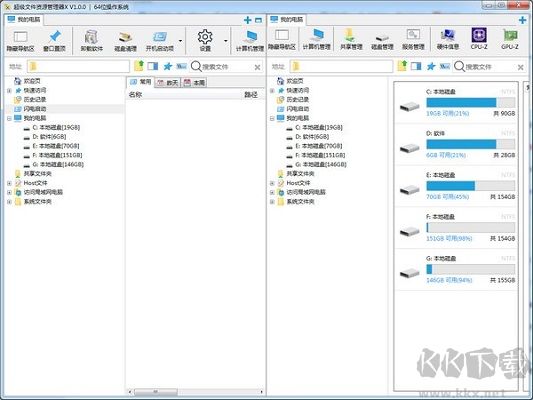Open hardware info (硬件信息) icon
Image resolution: width=533 pixels, height=400 pixels.
pyautogui.click(x=447, y=39)
